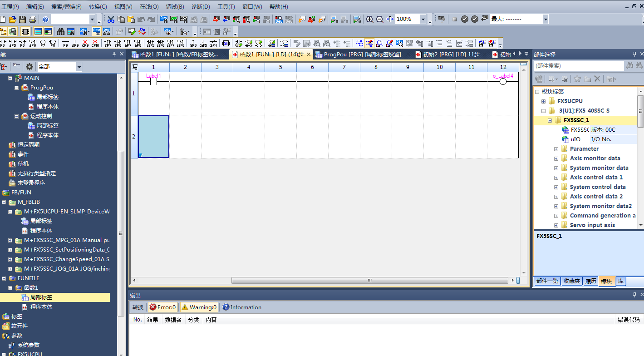
Task: Click the Print icon in toolbar
Action: (x=32, y=19)
